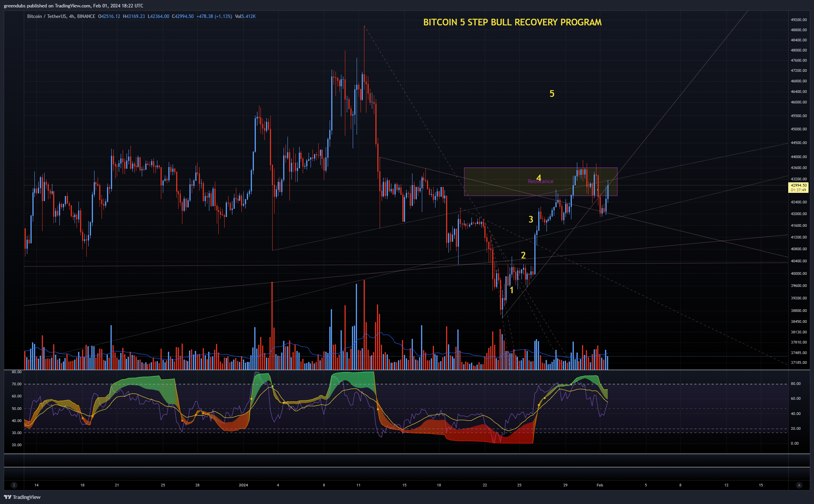Click the 45000.00 price axis label
The height and width of the screenshot is (504, 814).
click(799, 129)
